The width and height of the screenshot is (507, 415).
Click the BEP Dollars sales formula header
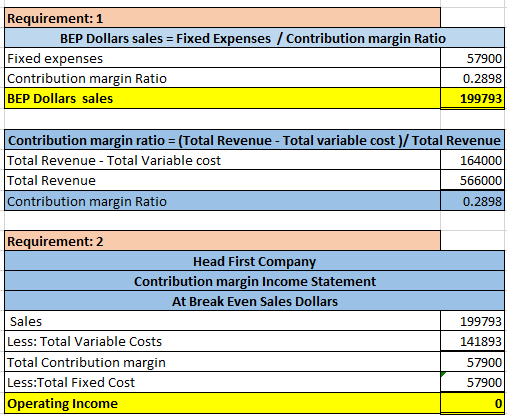[255, 38]
